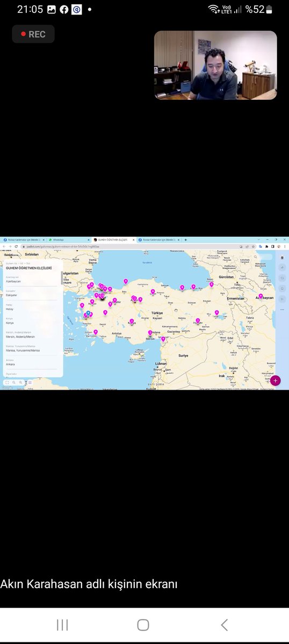Click the Padlet share arrow icon
The image size is (289, 644).
coord(282,268)
